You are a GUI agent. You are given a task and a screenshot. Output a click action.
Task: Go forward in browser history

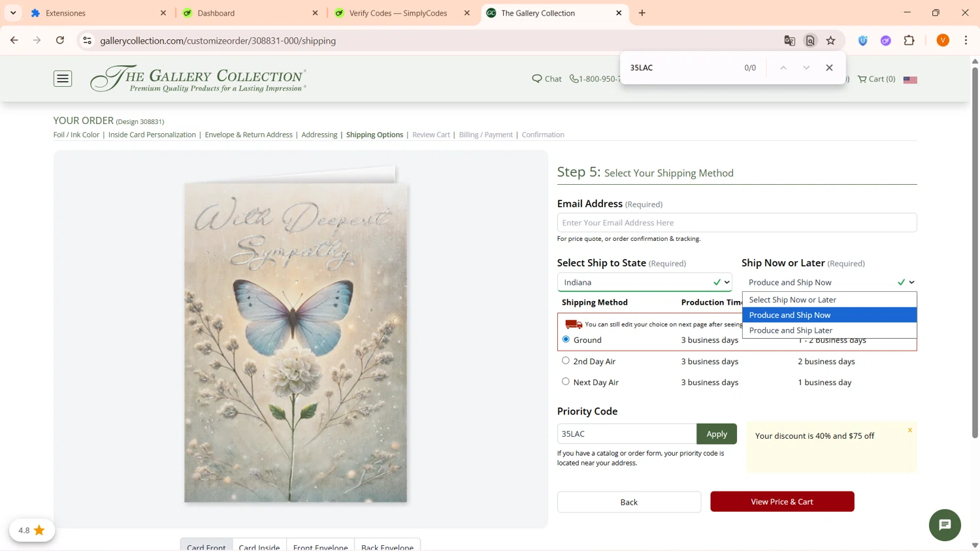37,40
